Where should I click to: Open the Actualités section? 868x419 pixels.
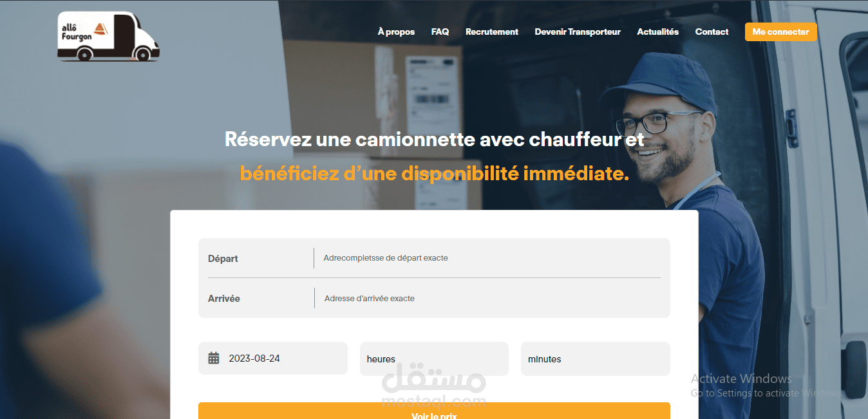[657, 32]
